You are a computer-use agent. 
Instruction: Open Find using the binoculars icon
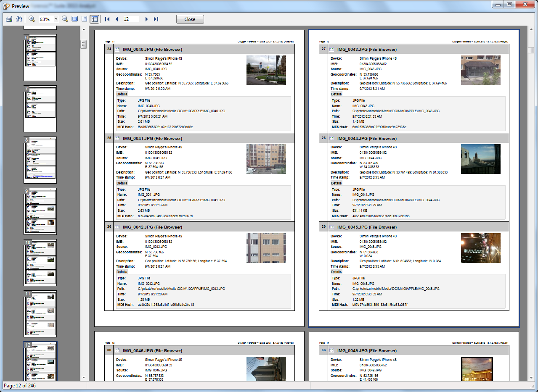point(19,19)
